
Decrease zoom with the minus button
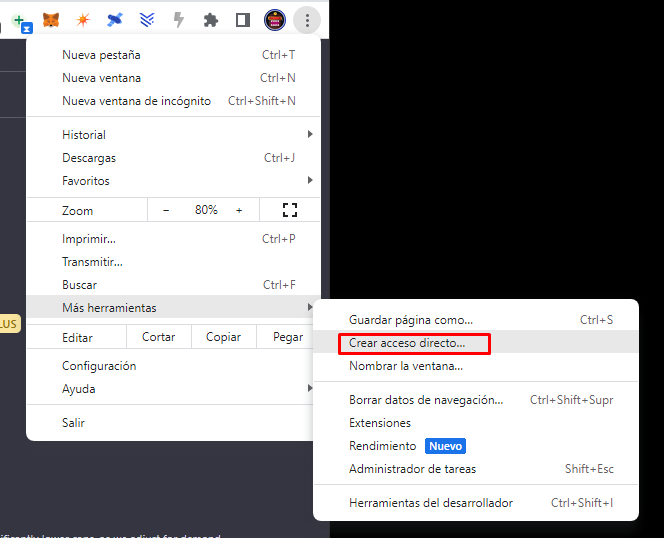click(166, 210)
